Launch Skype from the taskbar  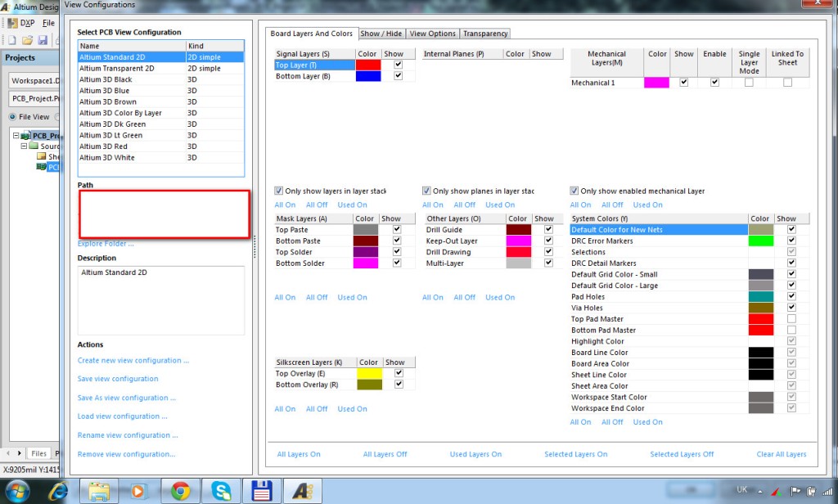221,490
